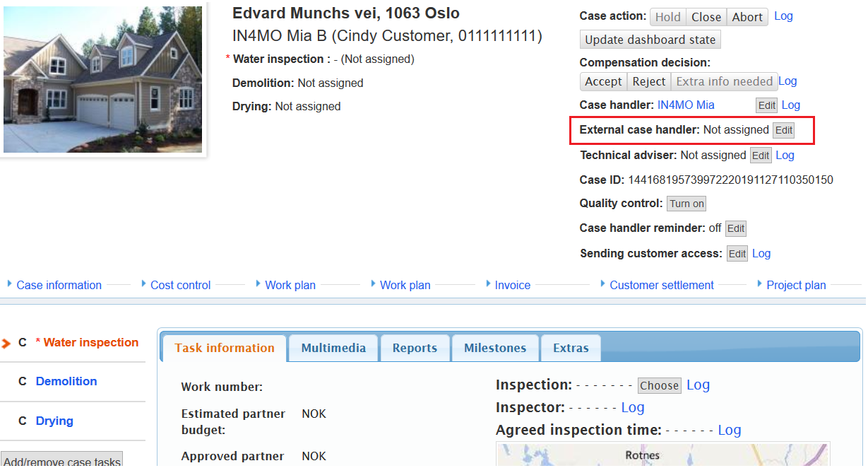Open the Invoice section

click(512, 286)
